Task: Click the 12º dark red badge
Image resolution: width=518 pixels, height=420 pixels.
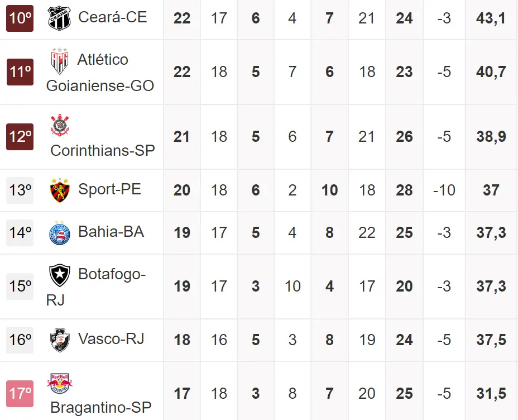Action: [x=20, y=136]
